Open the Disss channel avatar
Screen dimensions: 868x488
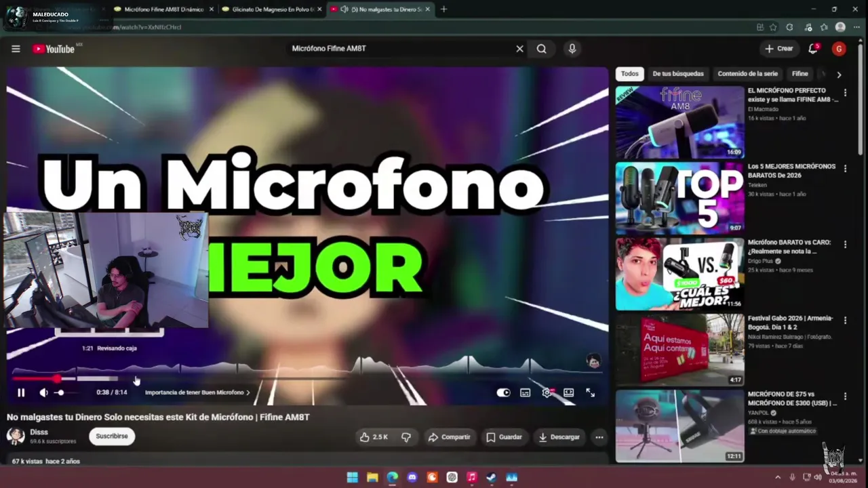pyautogui.click(x=16, y=436)
